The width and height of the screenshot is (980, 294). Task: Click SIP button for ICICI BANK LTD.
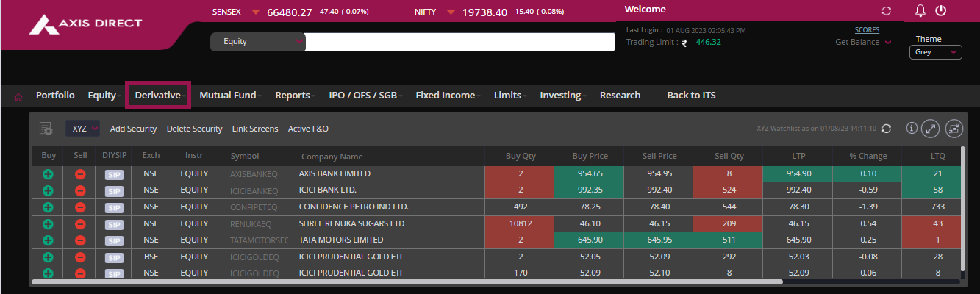pos(114,191)
